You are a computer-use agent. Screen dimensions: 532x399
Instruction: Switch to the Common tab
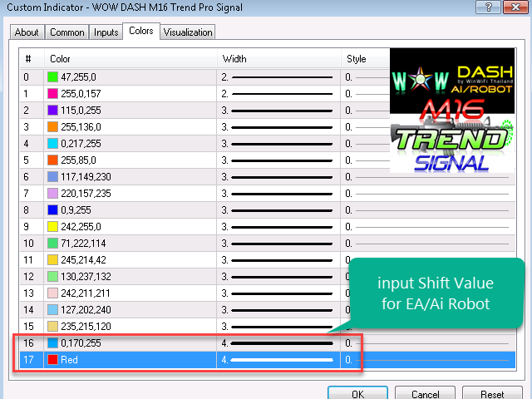click(x=66, y=32)
